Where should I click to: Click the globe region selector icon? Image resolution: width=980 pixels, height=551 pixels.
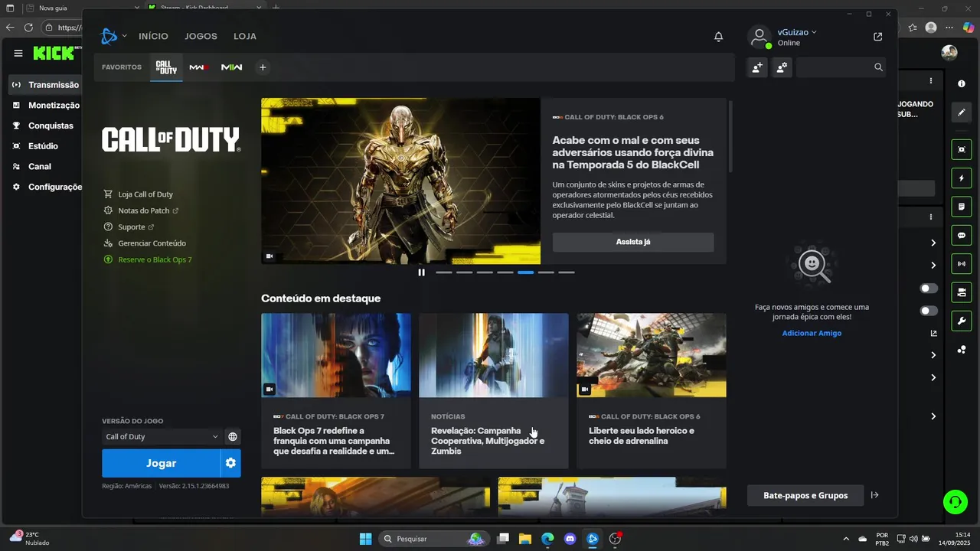tap(233, 437)
